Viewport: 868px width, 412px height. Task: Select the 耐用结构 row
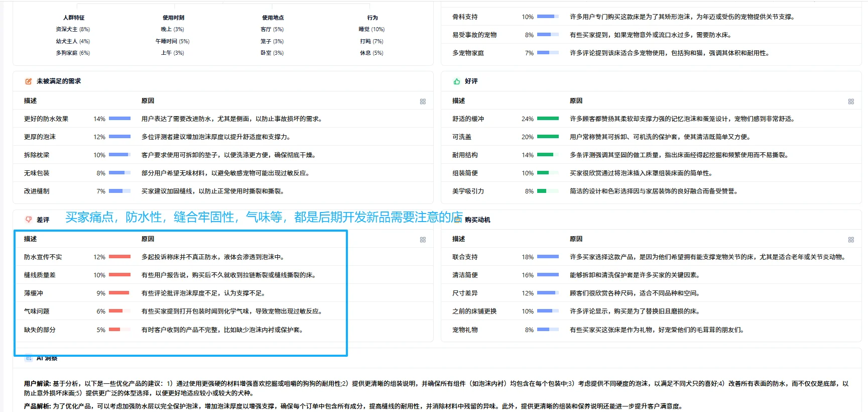click(x=651, y=155)
